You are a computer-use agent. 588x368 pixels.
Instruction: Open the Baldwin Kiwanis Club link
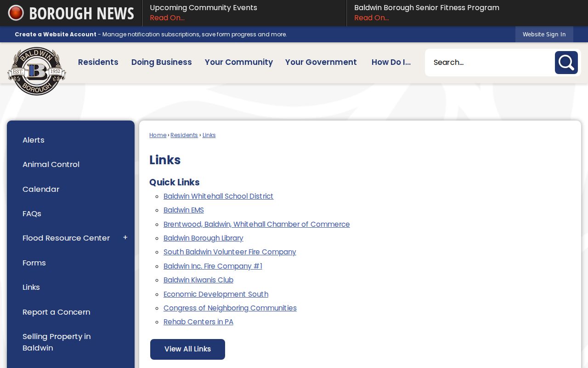point(198,280)
